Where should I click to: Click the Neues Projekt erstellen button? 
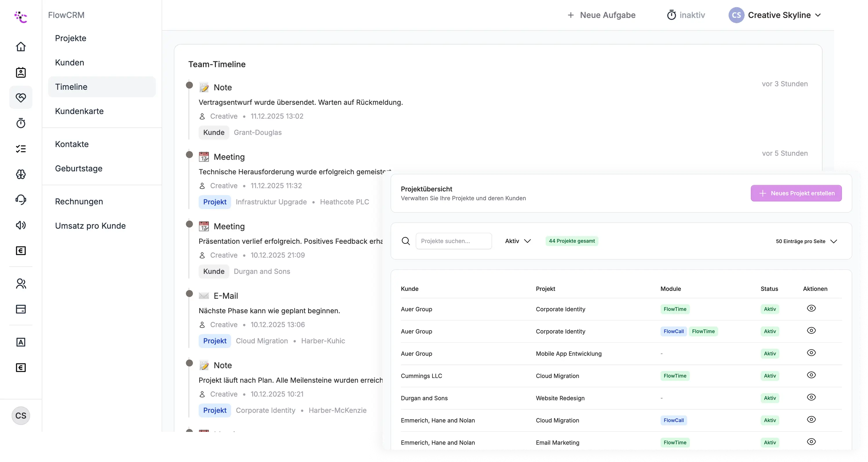[796, 193]
